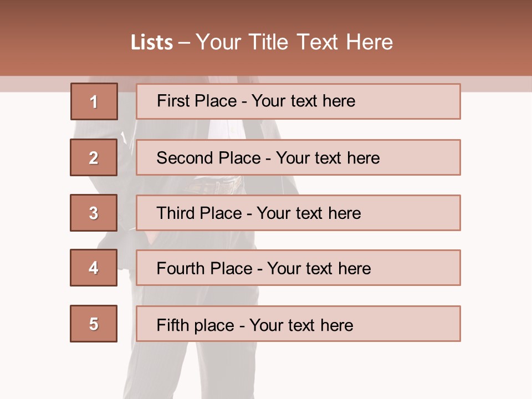The image size is (532, 399).
Task: Select the number 2 box
Action: click(x=94, y=157)
